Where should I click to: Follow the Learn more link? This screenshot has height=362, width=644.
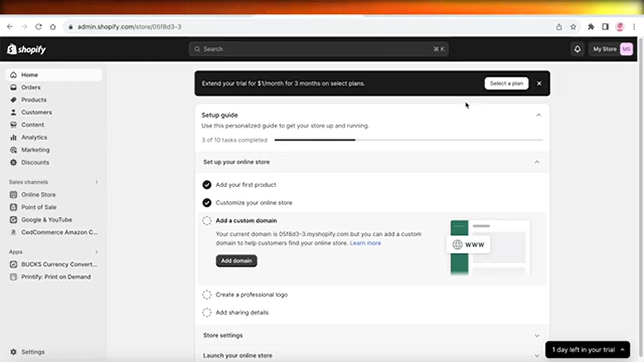365,243
